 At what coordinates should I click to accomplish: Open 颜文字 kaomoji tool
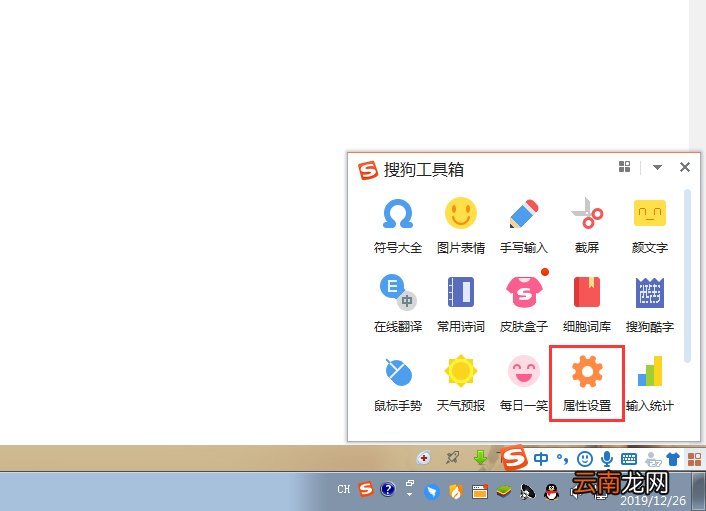click(x=650, y=225)
